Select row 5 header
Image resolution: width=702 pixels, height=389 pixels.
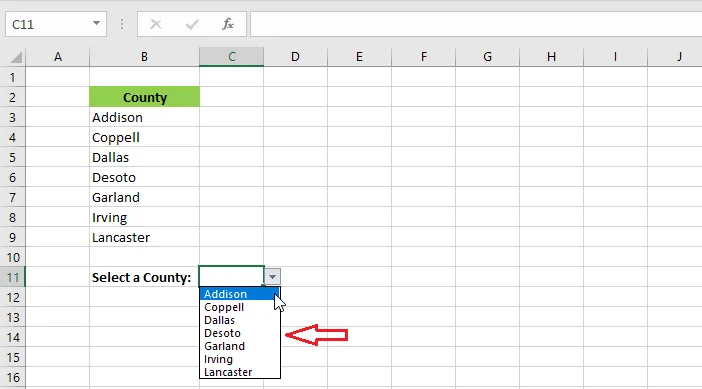click(x=13, y=157)
